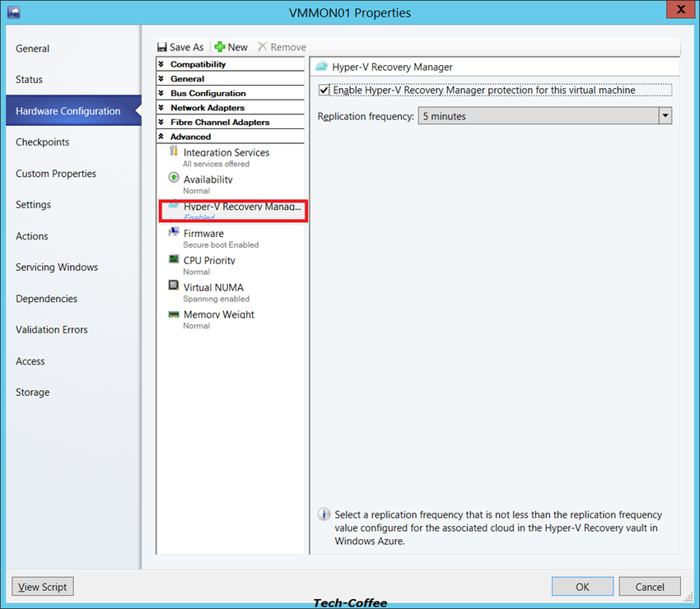Open the Validation Errors page
The image size is (700, 609).
(x=52, y=330)
